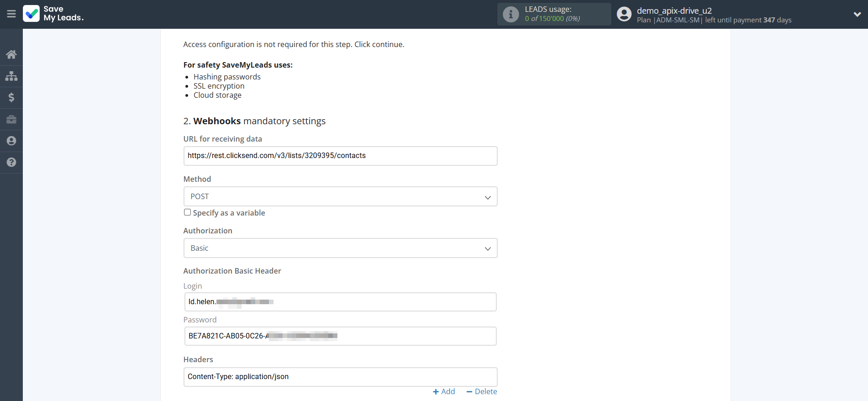The image size is (868, 401).
Task: Click the Add header link
Action: (x=444, y=391)
